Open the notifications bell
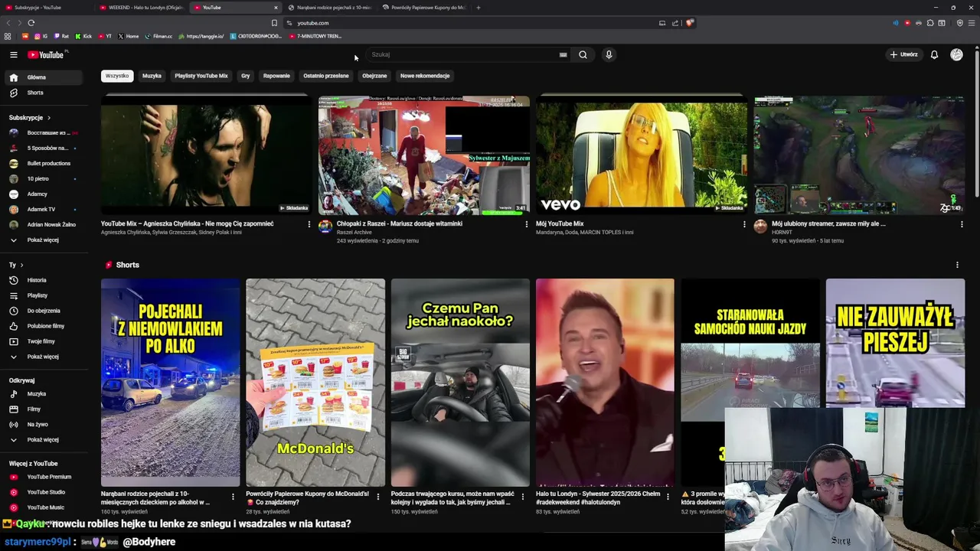 [x=934, y=54]
